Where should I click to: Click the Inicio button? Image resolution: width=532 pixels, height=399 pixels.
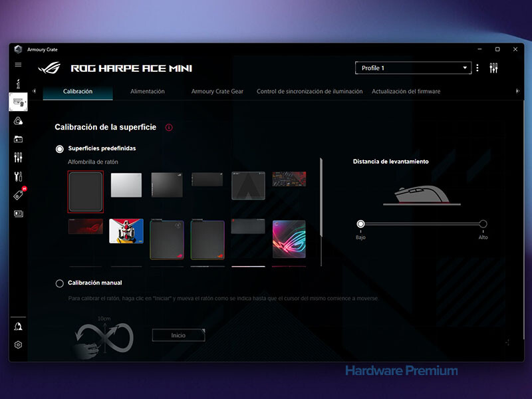coord(178,335)
